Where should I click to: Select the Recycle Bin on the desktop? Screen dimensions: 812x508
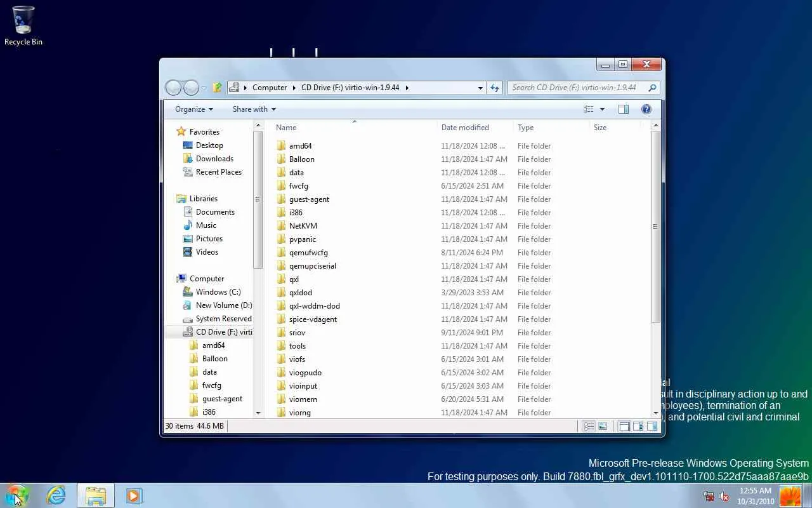pos(23,26)
